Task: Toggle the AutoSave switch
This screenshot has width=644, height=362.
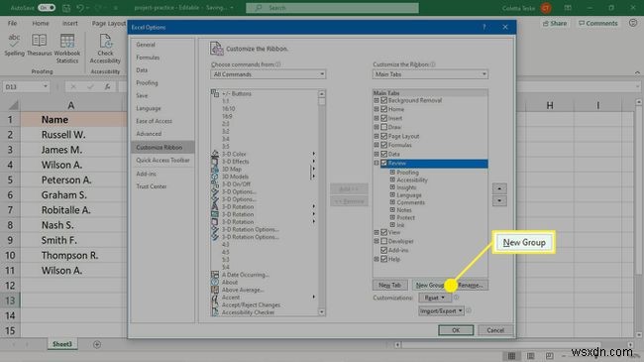Action: coord(46,8)
